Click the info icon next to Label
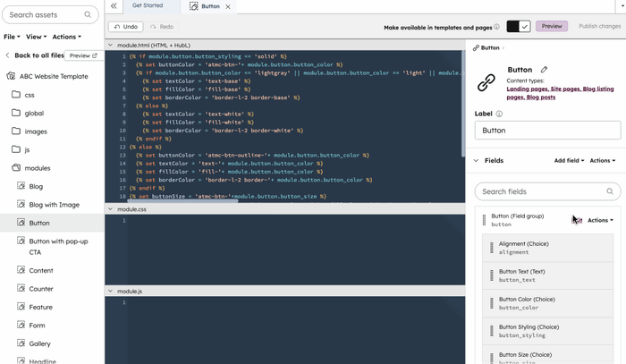 click(x=499, y=114)
